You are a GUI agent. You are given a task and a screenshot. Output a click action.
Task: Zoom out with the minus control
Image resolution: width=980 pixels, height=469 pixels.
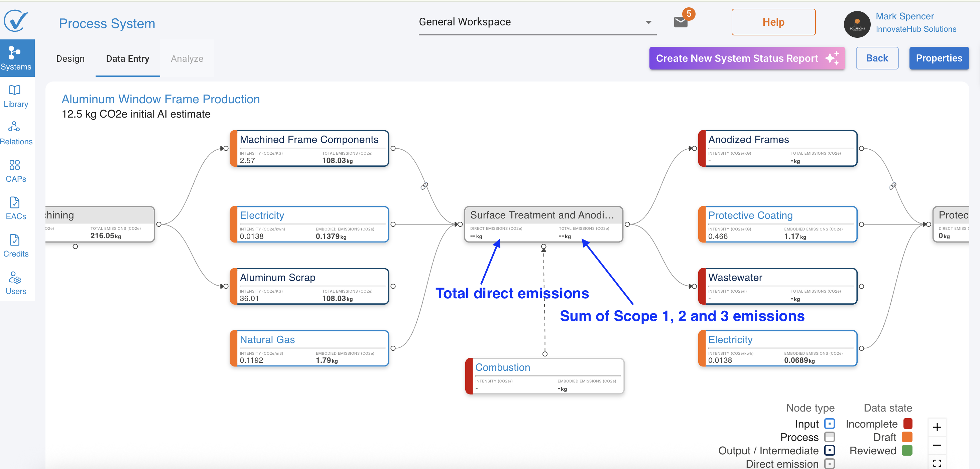(937, 445)
